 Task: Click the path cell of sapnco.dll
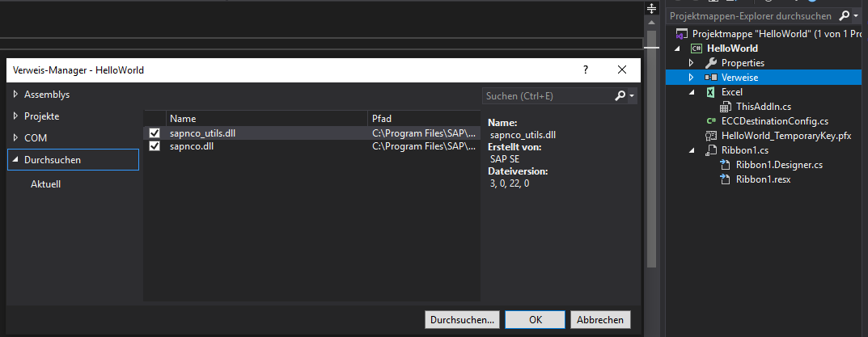pos(423,146)
